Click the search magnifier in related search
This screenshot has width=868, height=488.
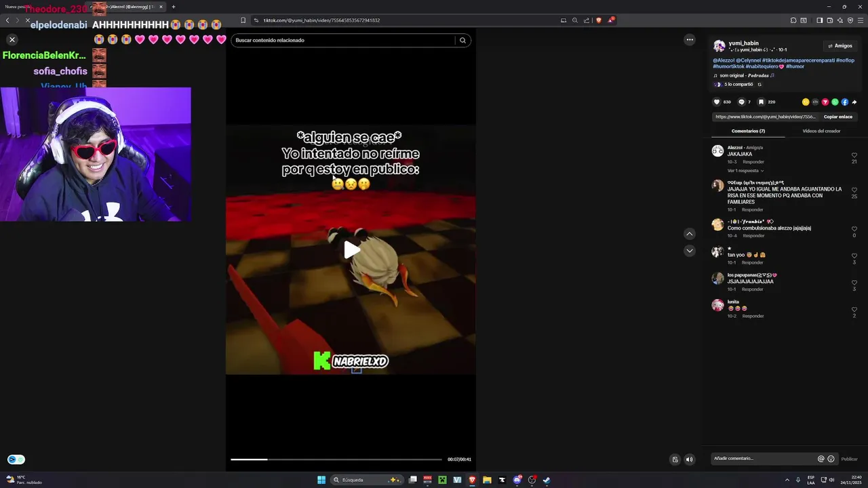tap(462, 40)
